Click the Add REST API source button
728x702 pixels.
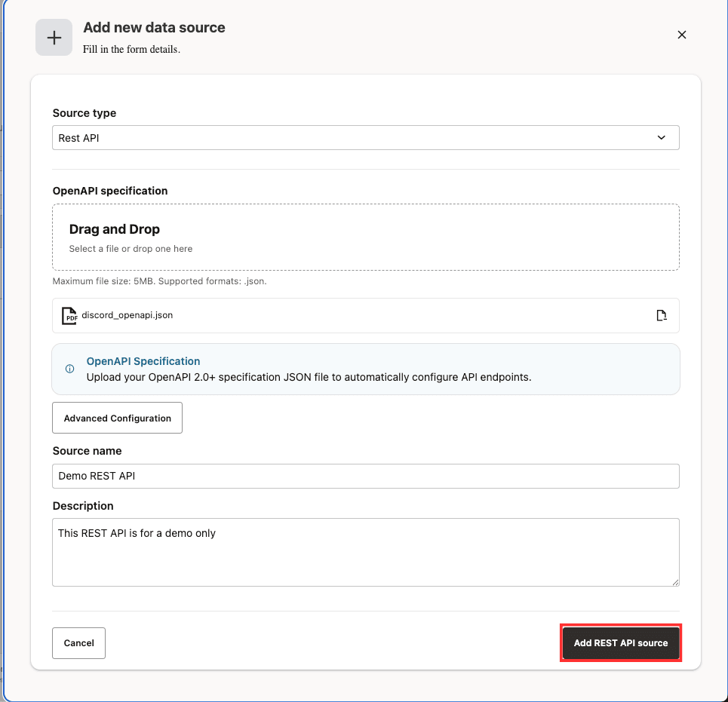(620, 642)
